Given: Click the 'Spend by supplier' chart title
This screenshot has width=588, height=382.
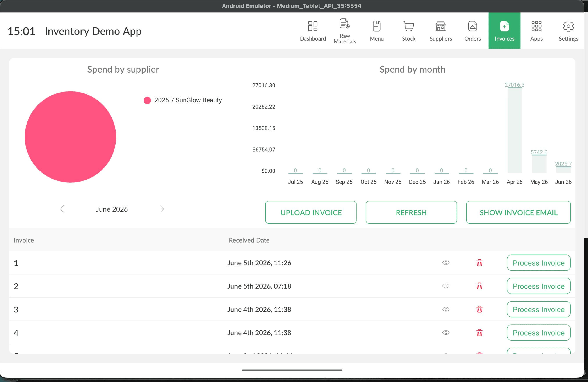Looking at the screenshot, I should [x=123, y=70].
